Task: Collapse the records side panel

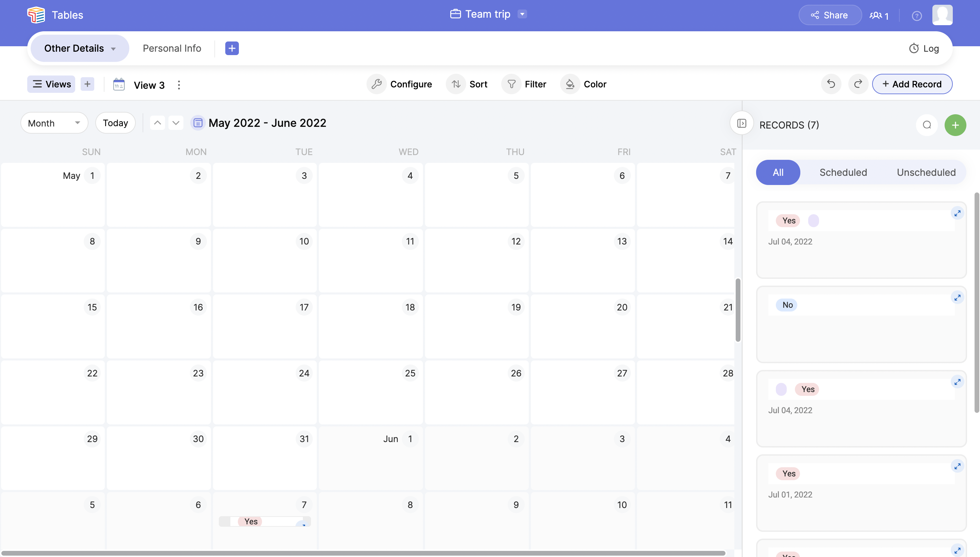Action: [741, 123]
